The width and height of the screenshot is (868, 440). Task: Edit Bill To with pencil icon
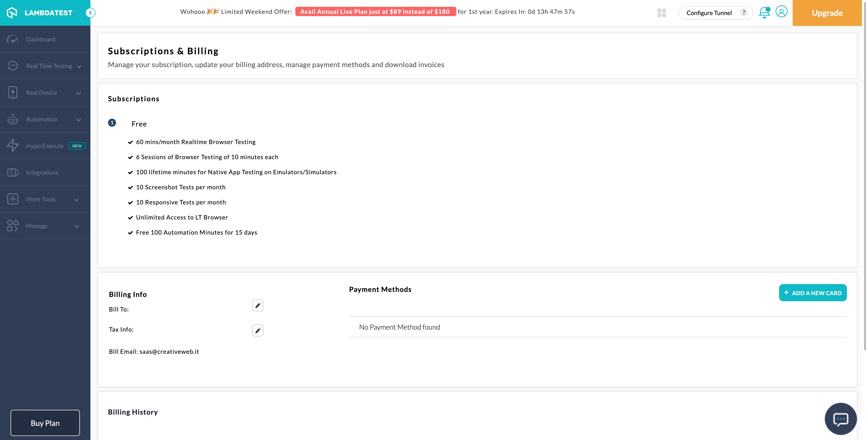coord(257,305)
